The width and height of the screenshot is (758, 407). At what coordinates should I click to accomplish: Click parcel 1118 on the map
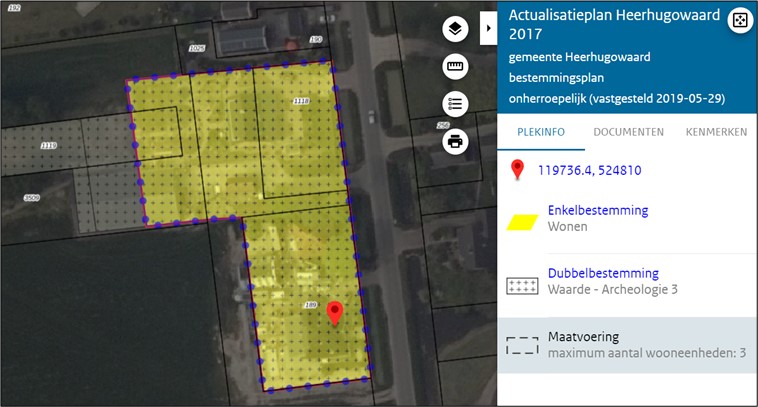tap(300, 102)
